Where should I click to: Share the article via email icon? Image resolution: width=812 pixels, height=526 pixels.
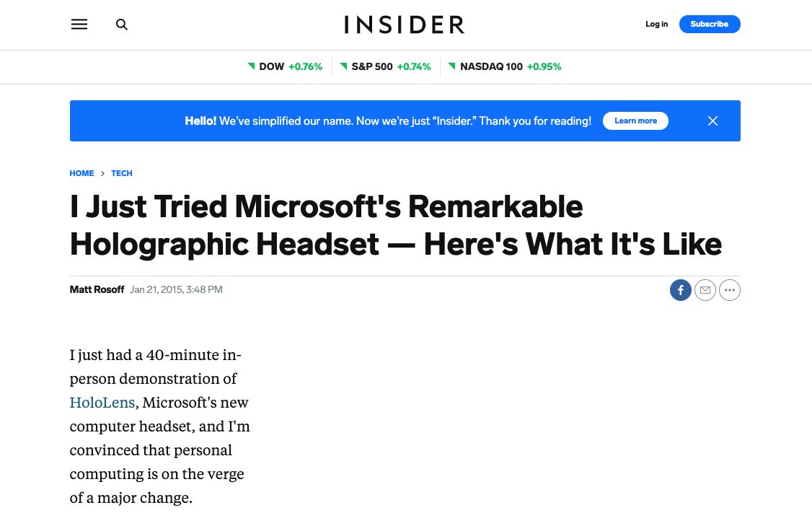coord(705,290)
